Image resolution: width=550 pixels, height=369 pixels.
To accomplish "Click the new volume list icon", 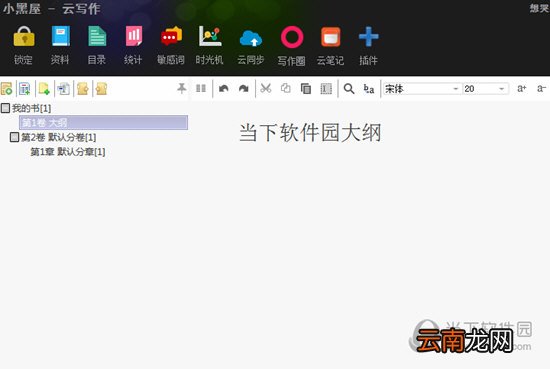I will pos(25,89).
